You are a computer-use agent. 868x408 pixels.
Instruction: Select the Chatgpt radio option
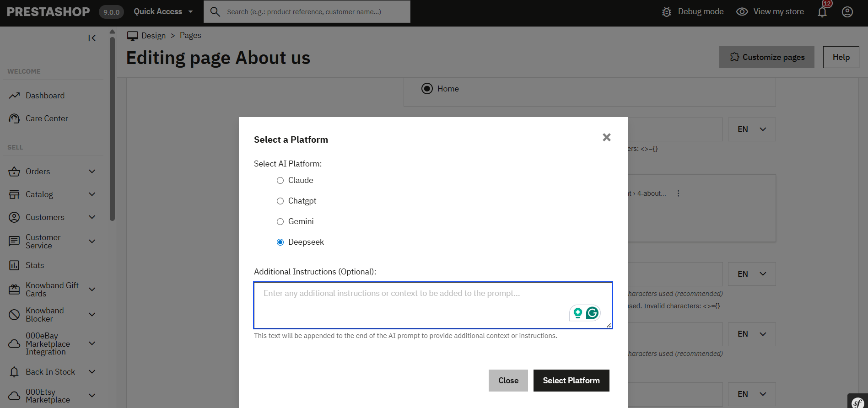(280, 201)
